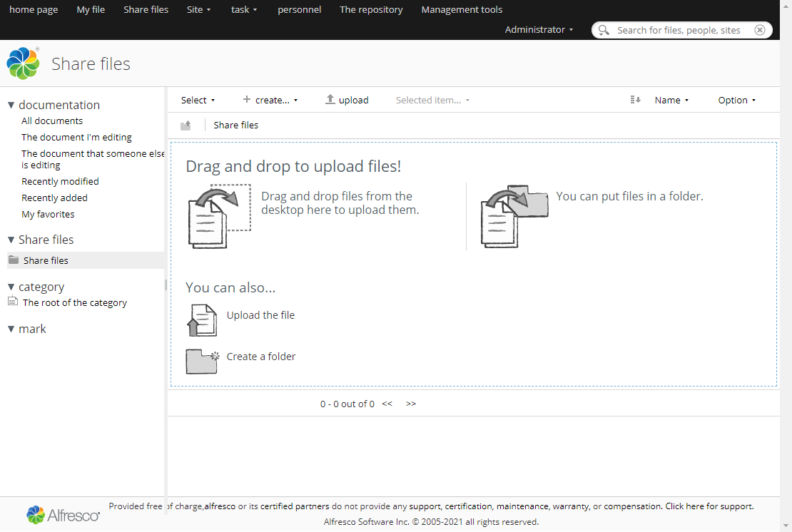Click the sort order icon beside Name

635,100
